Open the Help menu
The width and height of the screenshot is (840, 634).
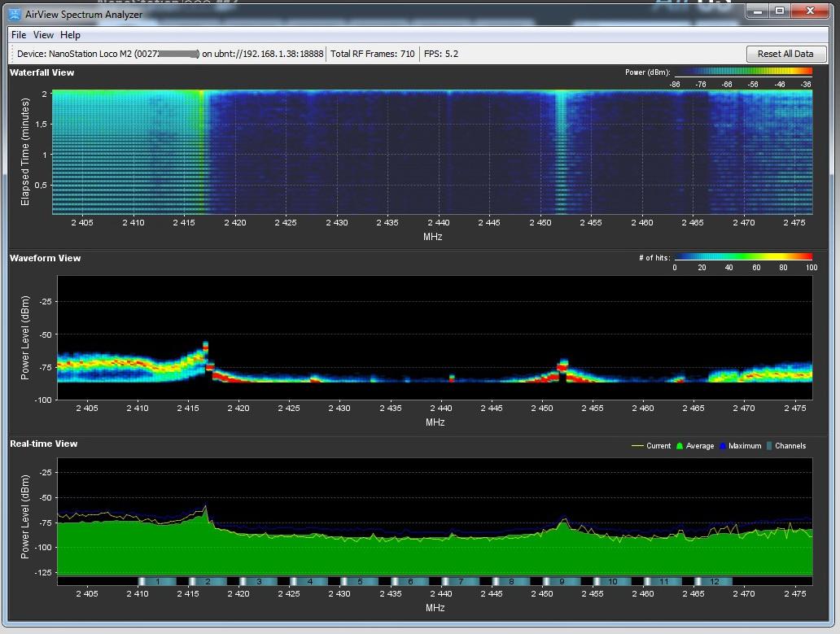[71, 35]
